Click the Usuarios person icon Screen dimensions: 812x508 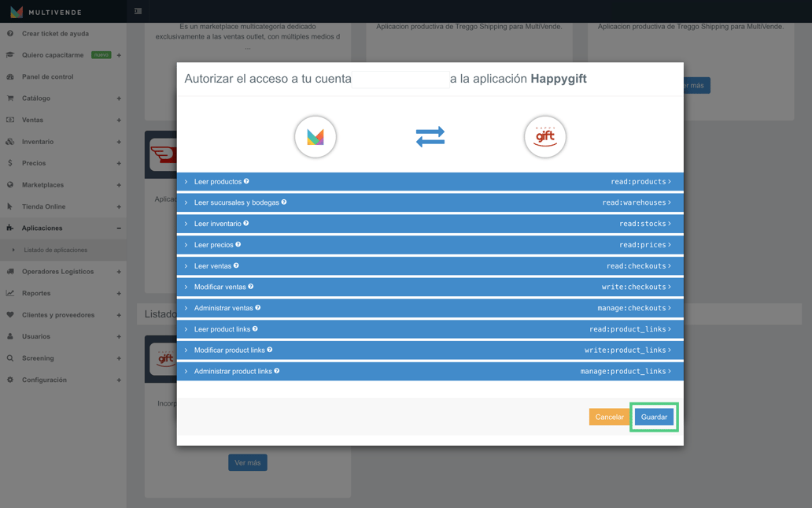click(x=10, y=336)
